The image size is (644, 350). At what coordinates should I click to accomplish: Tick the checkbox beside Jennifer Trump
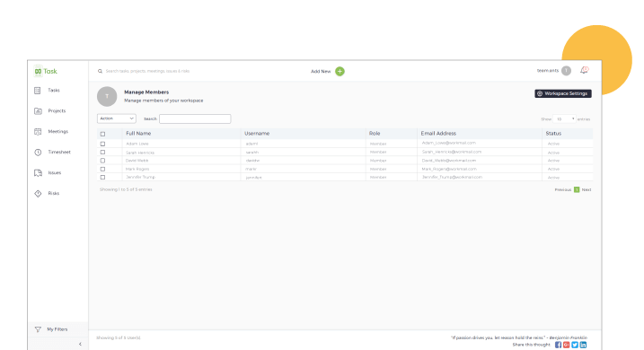(102, 178)
